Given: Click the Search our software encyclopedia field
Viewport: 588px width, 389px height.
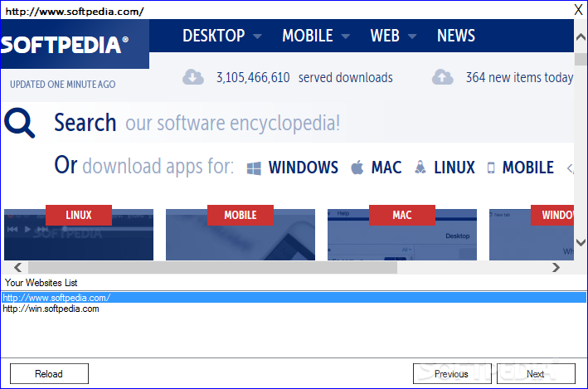Looking at the screenshot, I should [197, 123].
